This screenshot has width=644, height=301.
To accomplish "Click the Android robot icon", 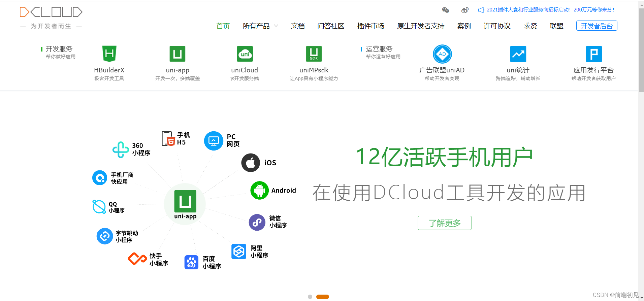I will (x=260, y=190).
